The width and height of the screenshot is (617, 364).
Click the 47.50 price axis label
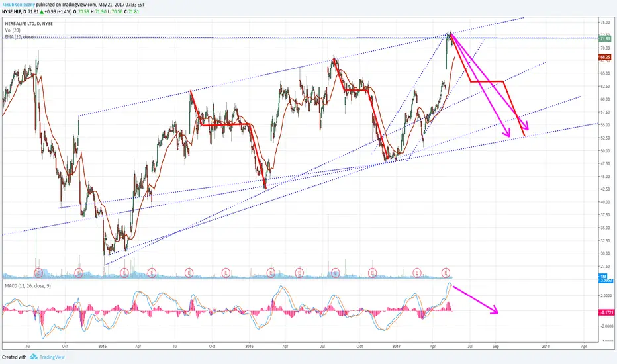[605, 163]
